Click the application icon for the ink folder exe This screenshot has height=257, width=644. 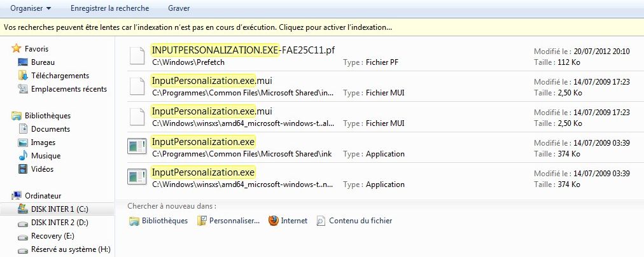pos(137,146)
